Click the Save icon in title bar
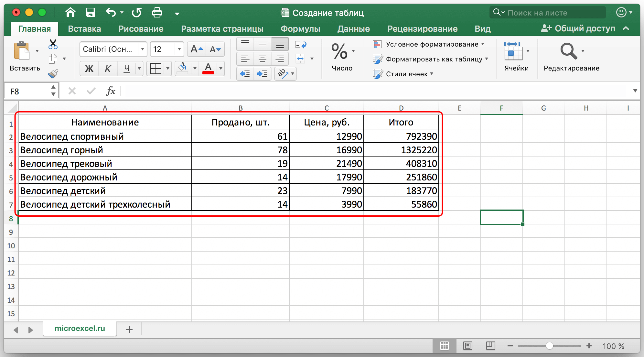The width and height of the screenshot is (644, 357). (x=90, y=13)
